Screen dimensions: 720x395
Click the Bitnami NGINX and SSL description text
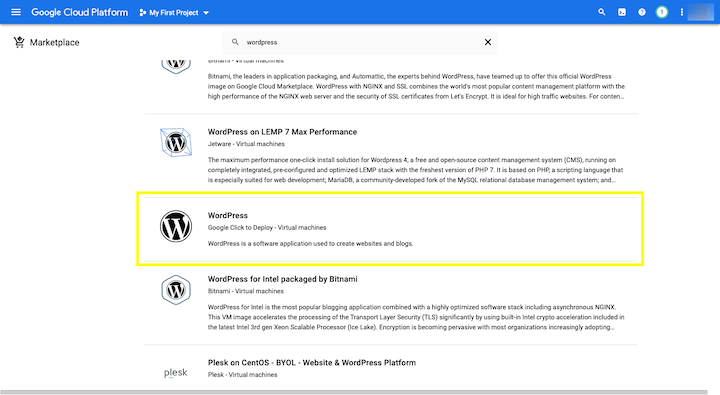coord(416,86)
